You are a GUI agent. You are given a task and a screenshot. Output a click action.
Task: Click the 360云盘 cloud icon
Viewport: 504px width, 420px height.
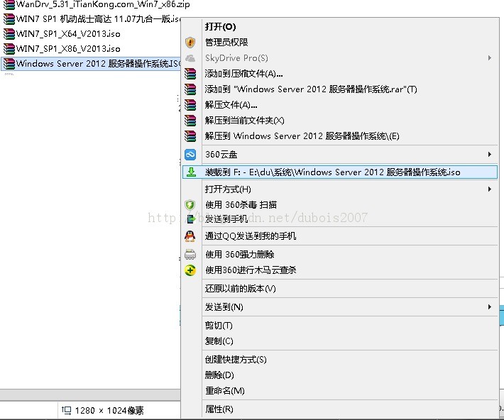pyautogui.click(x=190, y=155)
